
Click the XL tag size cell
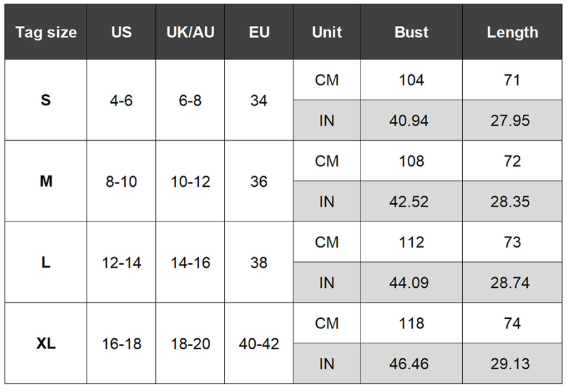click(x=46, y=343)
